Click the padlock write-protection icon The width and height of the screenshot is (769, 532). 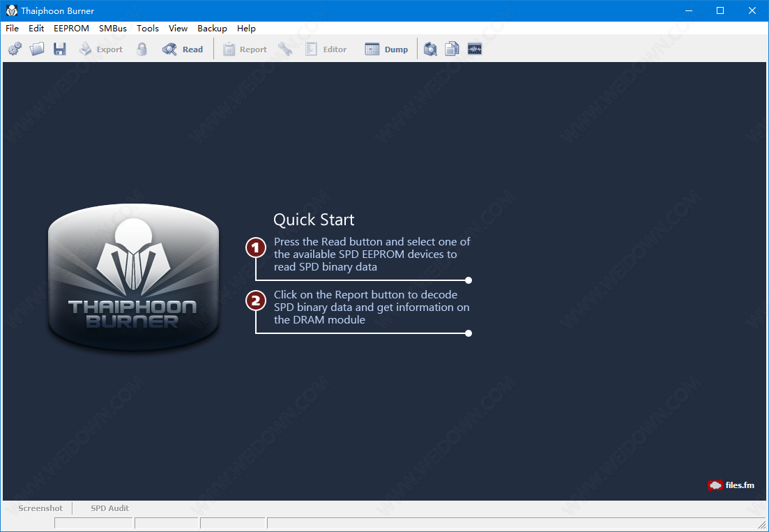(142, 49)
